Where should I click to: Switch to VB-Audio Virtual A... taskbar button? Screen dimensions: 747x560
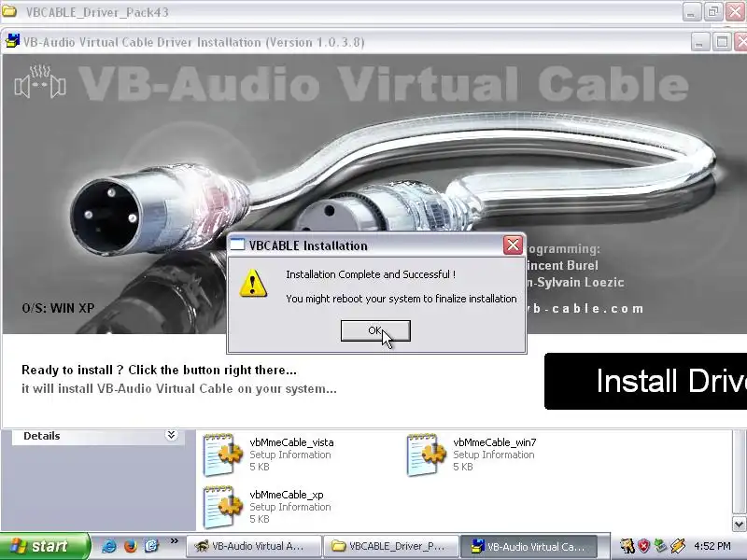253,546
